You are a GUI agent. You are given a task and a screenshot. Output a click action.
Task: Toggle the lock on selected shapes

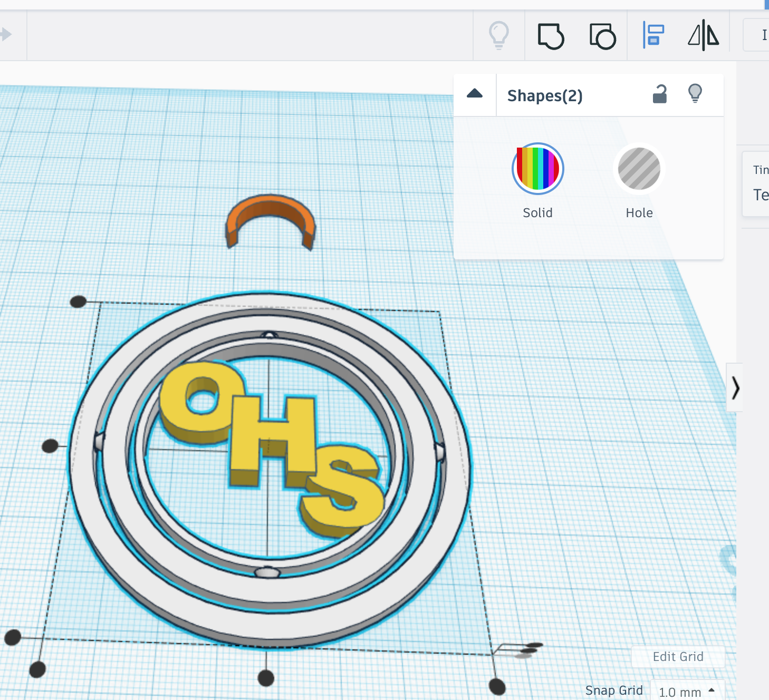660,94
